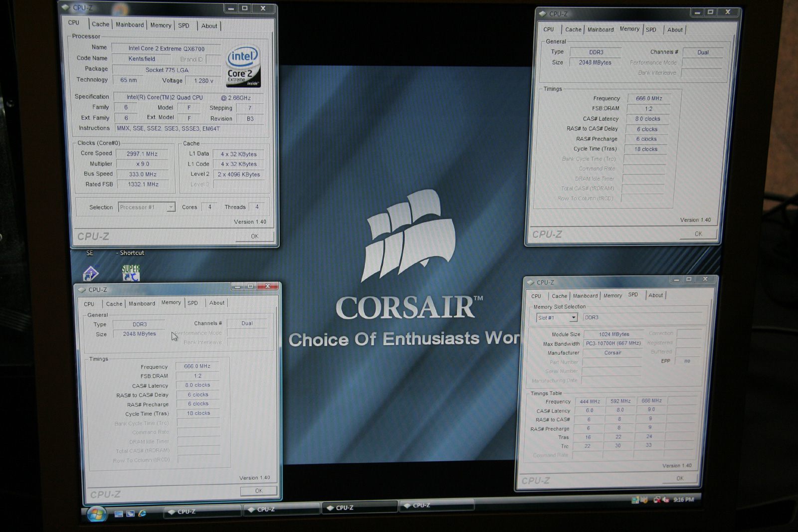Select SPD tab in the lower-left Memory window
The image size is (798, 532).
tap(193, 303)
